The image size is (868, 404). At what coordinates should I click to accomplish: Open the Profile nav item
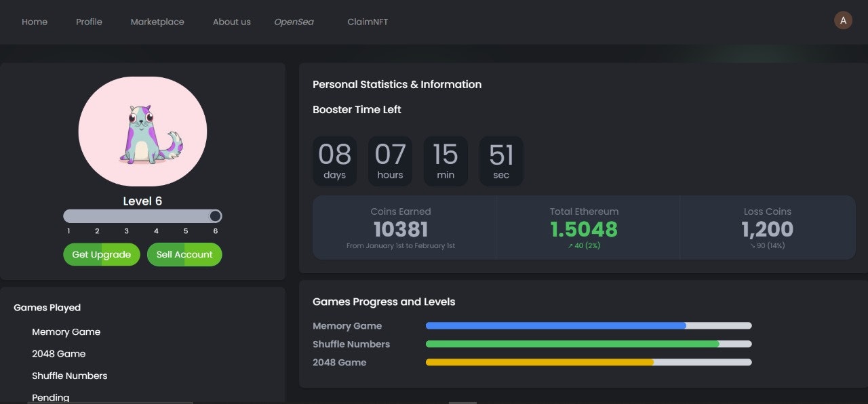(89, 22)
